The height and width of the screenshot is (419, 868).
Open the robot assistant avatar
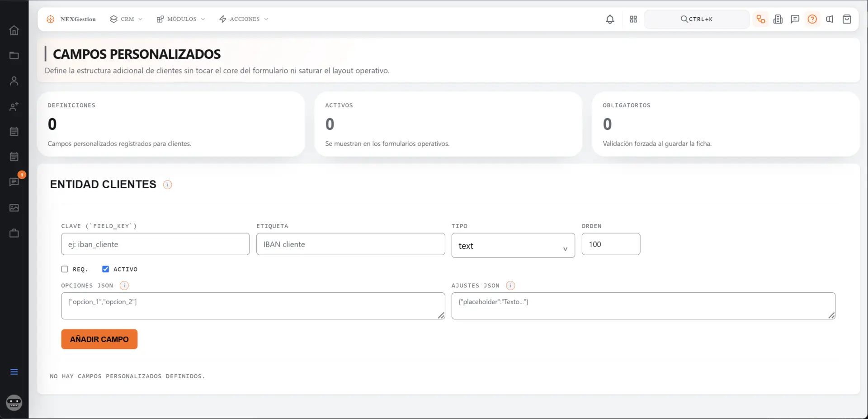point(14,402)
